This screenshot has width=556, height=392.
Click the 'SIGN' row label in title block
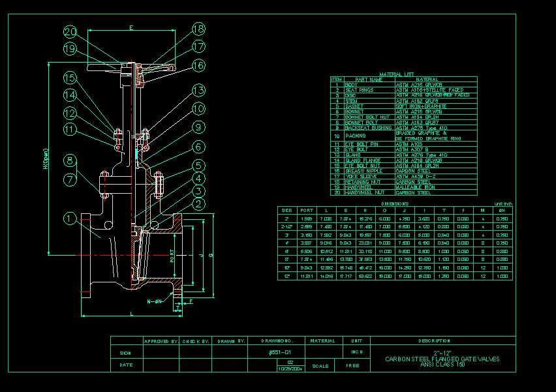125,353
